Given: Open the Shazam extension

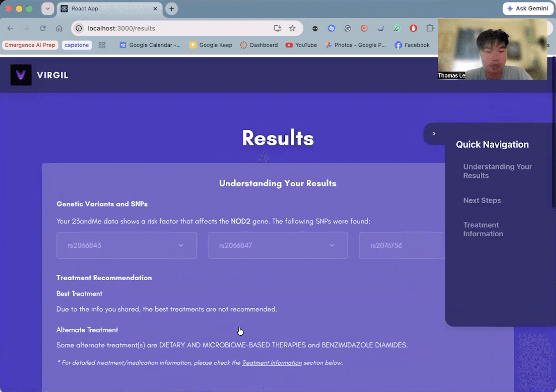Looking at the screenshot, I should (331, 28).
